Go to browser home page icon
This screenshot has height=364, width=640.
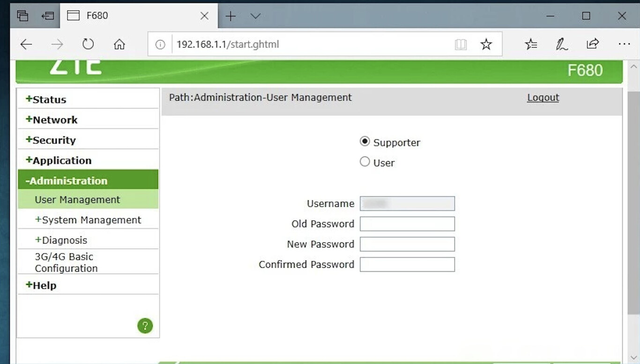(x=119, y=44)
